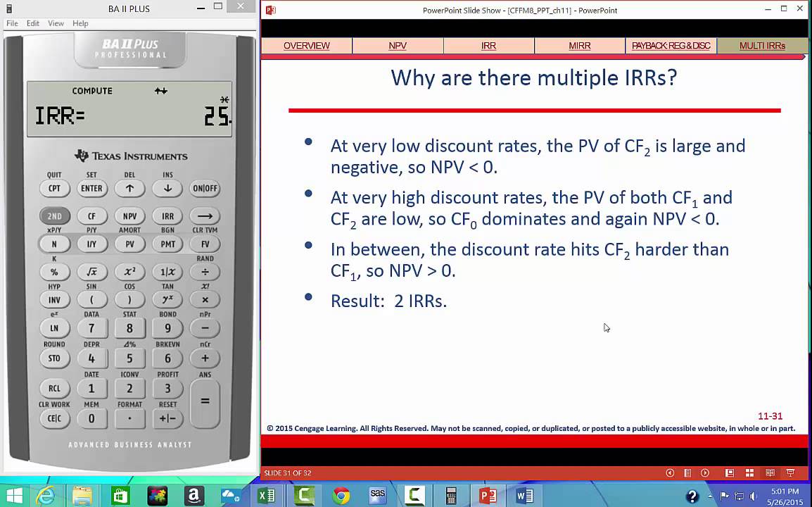Viewport: 812px width, 507px height.
Task: Click the calculator ENTER key
Action: [91, 188]
